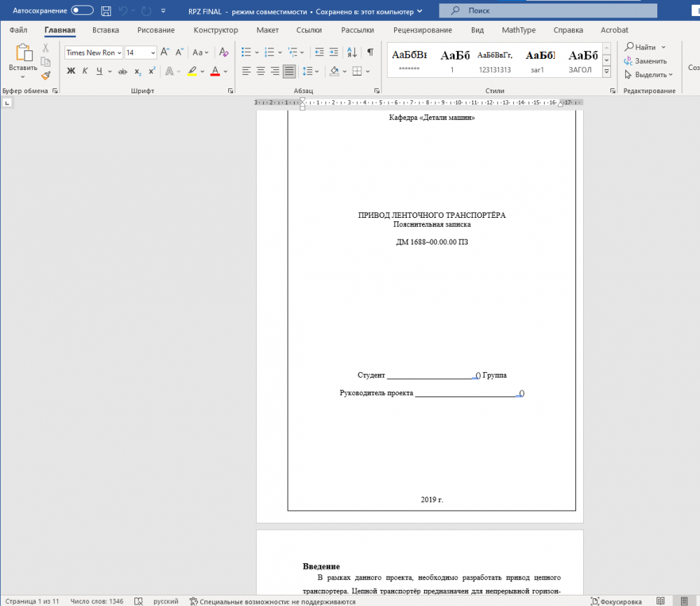Viewport: 700px width, 606px height.
Task: Increase the paragraph indent
Action: pos(334,53)
